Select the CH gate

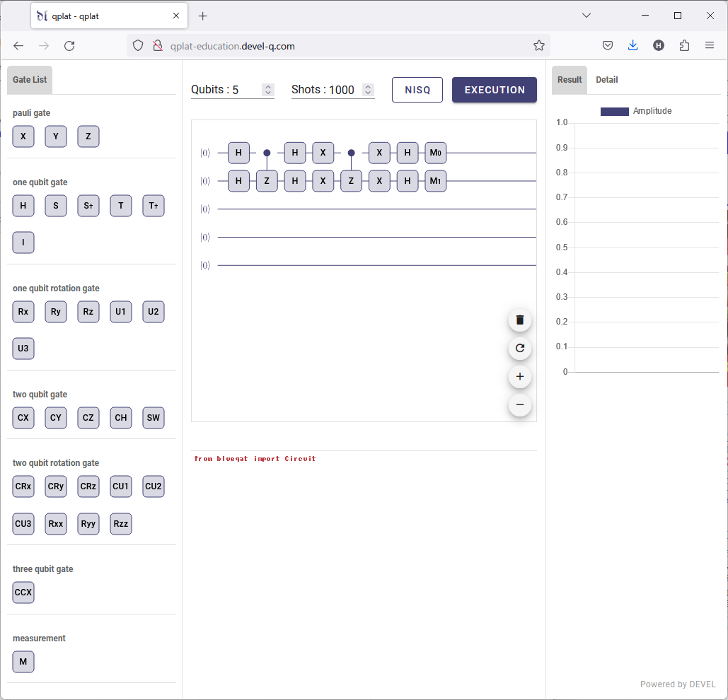pyautogui.click(x=121, y=417)
